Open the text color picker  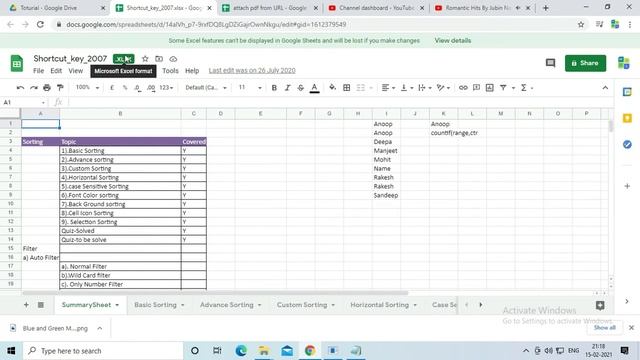(314, 88)
